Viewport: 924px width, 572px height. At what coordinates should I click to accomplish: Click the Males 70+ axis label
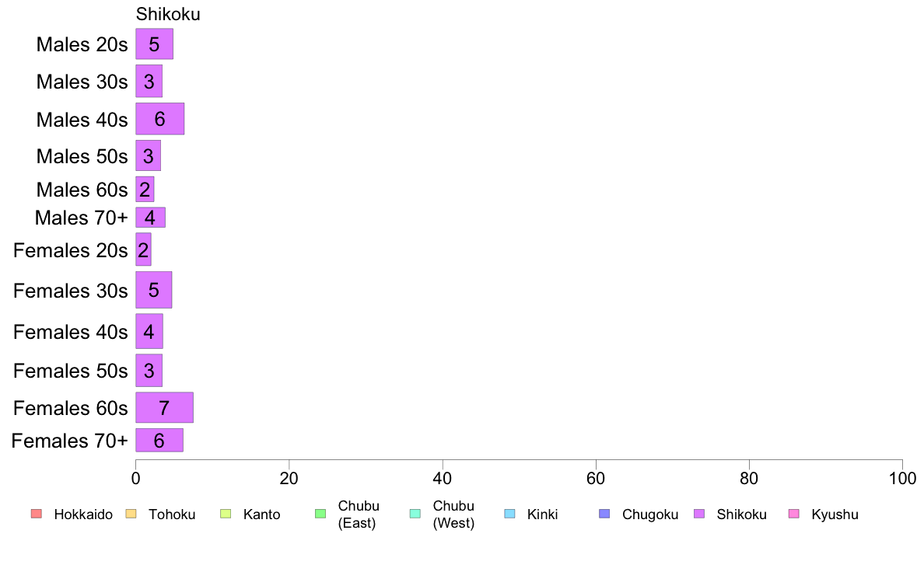pyautogui.click(x=82, y=218)
